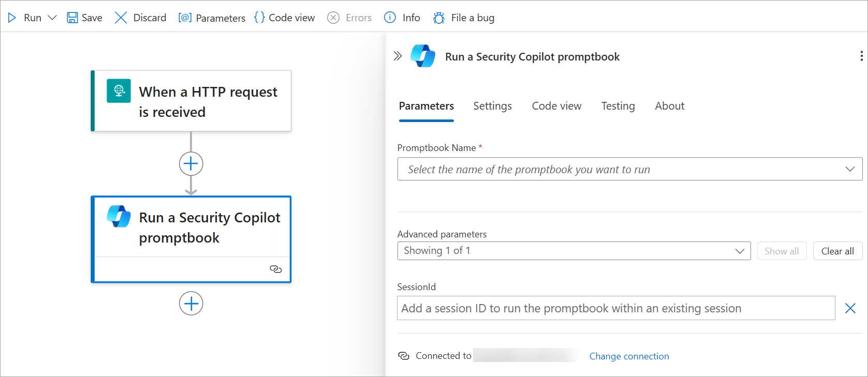The height and width of the screenshot is (377, 868).
Task: Discard changes in the toolbar
Action: click(140, 18)
